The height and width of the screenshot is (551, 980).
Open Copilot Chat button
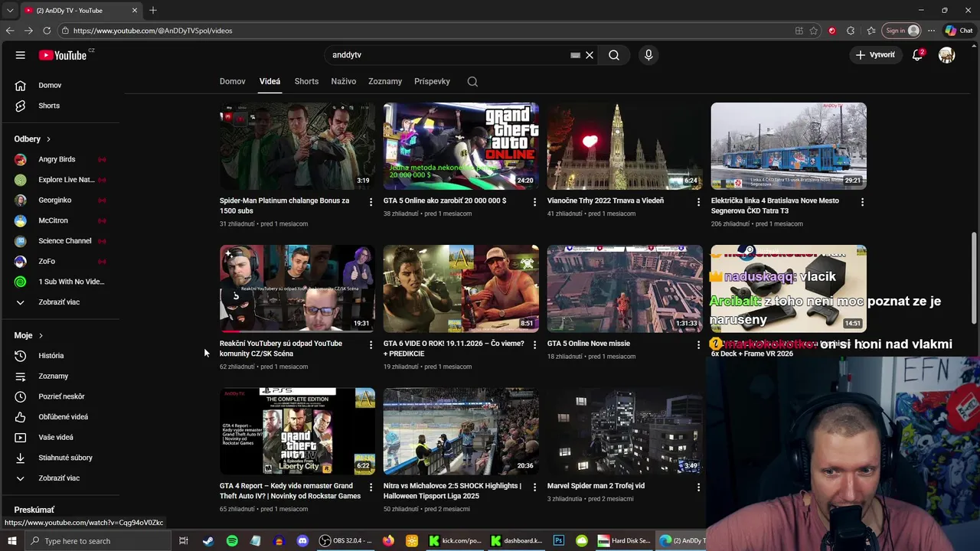[959, 31]
